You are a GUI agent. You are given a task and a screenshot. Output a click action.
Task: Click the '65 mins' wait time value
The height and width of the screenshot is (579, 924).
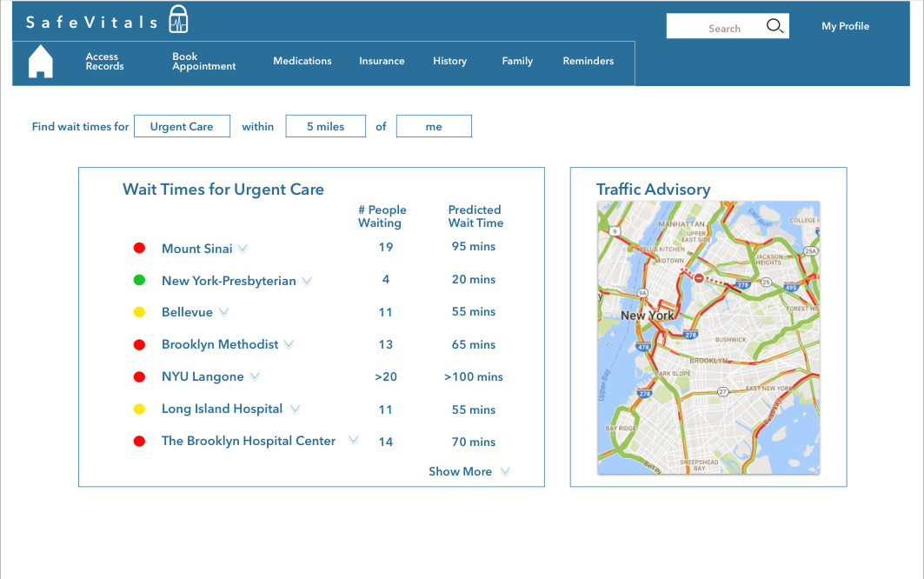(x=474, y=344)
